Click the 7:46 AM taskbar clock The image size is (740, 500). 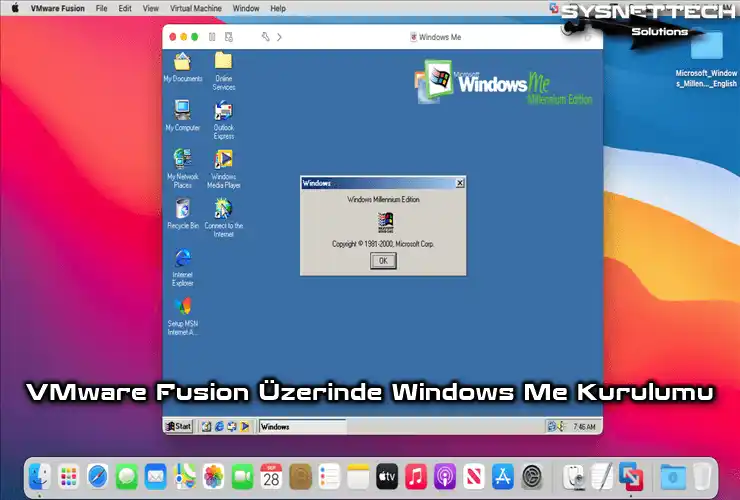click(x=584, y=427)
